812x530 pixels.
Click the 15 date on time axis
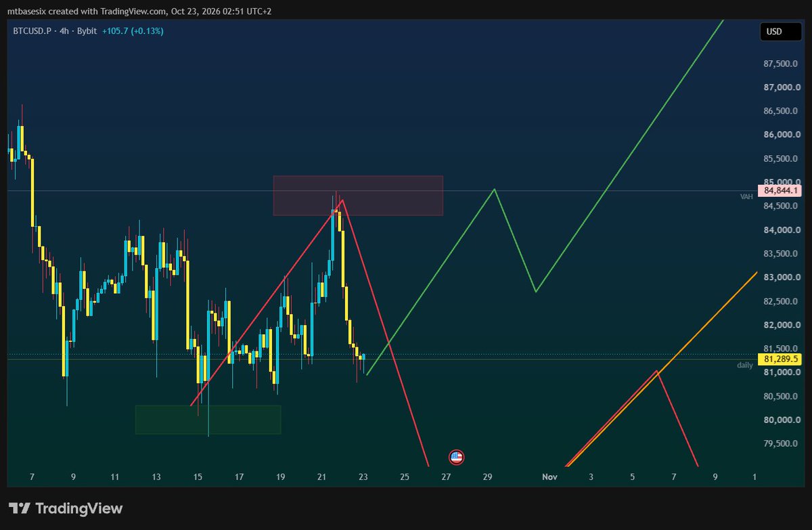198,477
